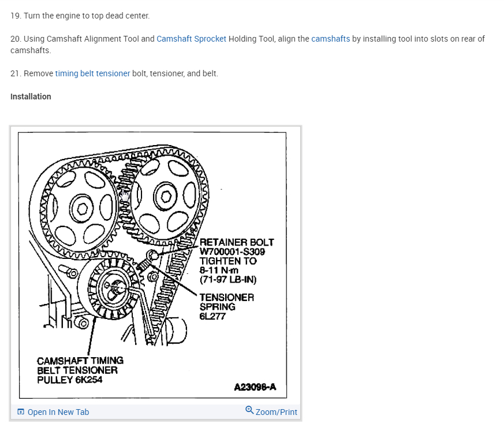Click the RETAINER BOLT label in diagram

point(237,242)
